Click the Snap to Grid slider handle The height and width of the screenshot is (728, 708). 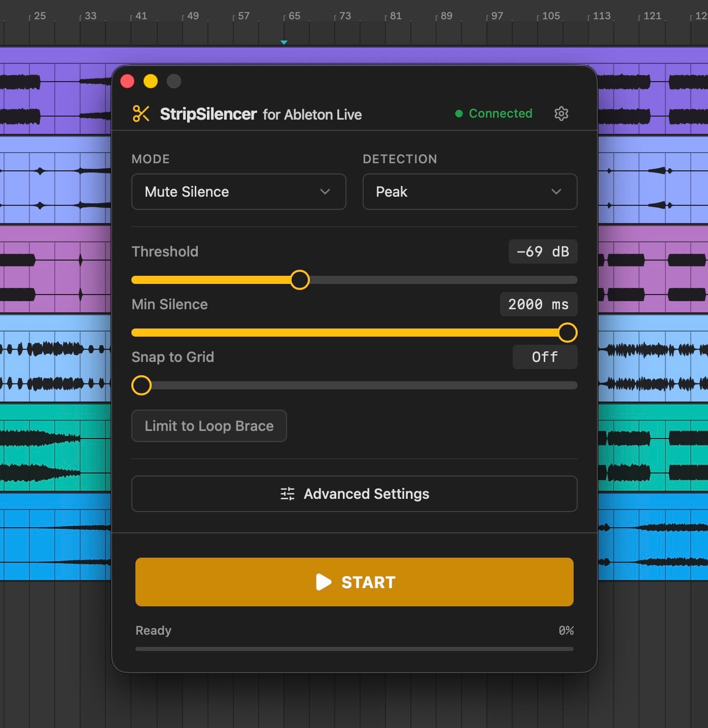point(141,385)
